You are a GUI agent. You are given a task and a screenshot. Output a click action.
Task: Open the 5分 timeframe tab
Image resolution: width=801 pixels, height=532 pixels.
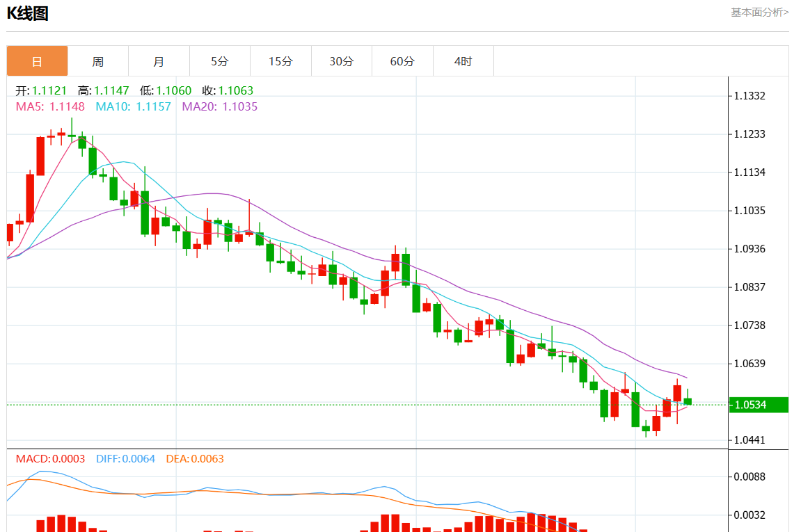tap(220, 61)
